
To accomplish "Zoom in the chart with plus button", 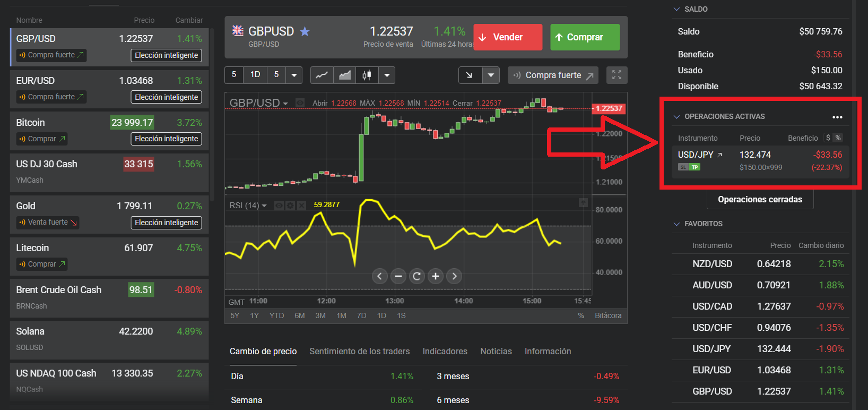I will [x=436, y=276].
